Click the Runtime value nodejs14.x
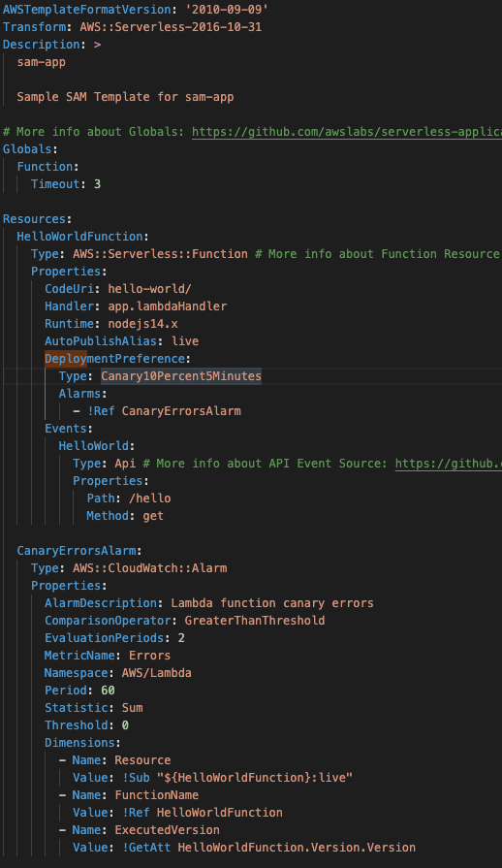Screen dimensions: 502x868 tap(142, 324)
